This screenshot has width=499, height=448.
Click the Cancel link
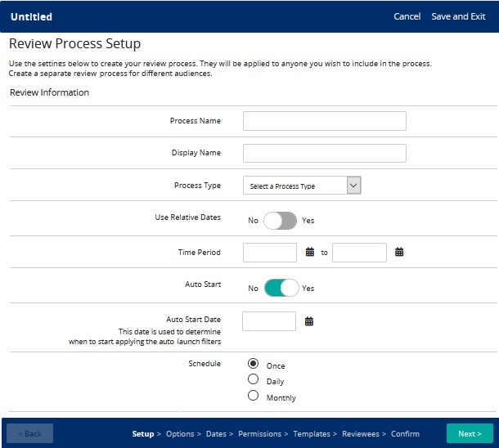[x=407, y=16]
